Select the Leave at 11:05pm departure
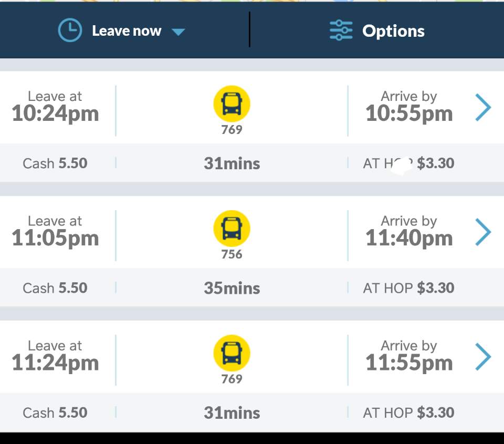Image resolution: width=504 pixels, height=444 pixels. pyautogui.click(x=55, y=232)
